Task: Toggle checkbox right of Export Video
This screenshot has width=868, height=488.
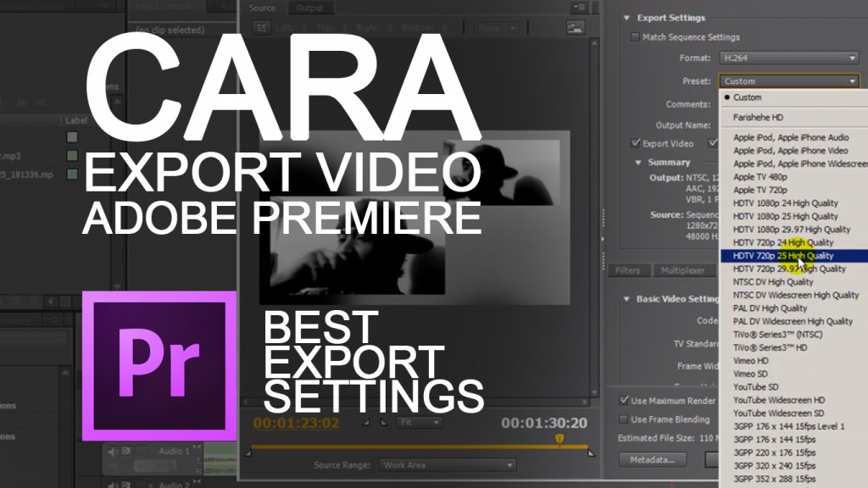Action: coord(713,143)
